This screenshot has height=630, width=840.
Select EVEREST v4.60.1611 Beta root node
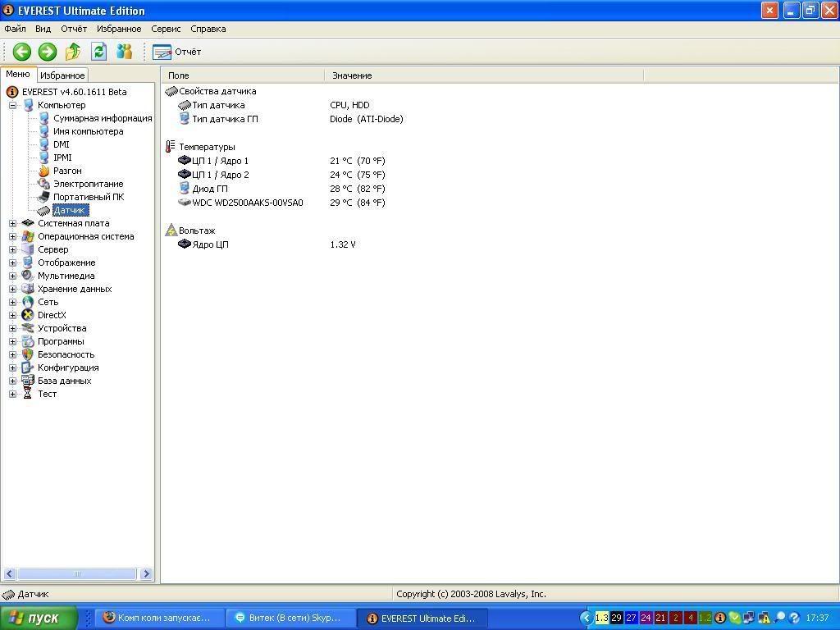click(x=74, y=92)
